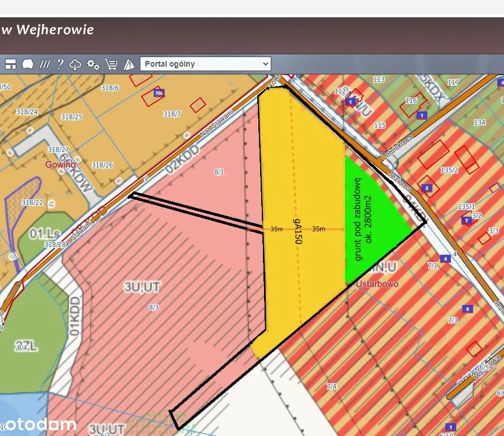This screenshot has height=436, width=504.
Task: Open the Portal ogólny dropdown
Action: pos(205,64)
